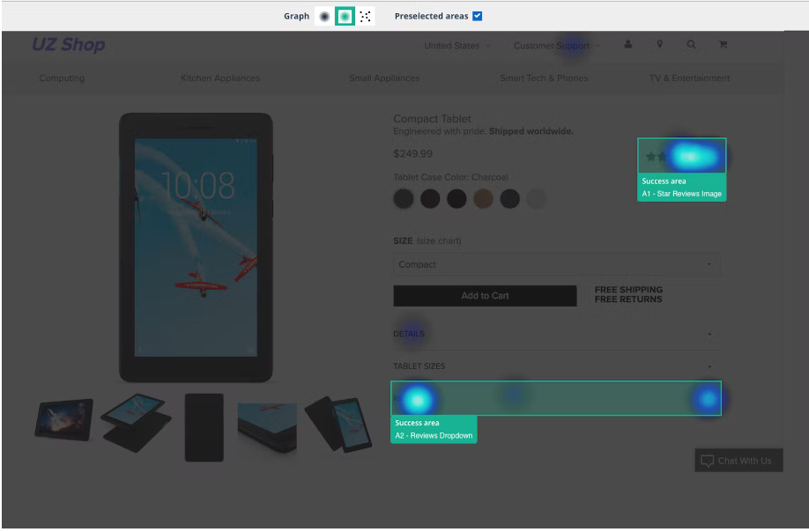View the main tablet product image
This screenshot has height=532, width=809.
pos(196,248)
